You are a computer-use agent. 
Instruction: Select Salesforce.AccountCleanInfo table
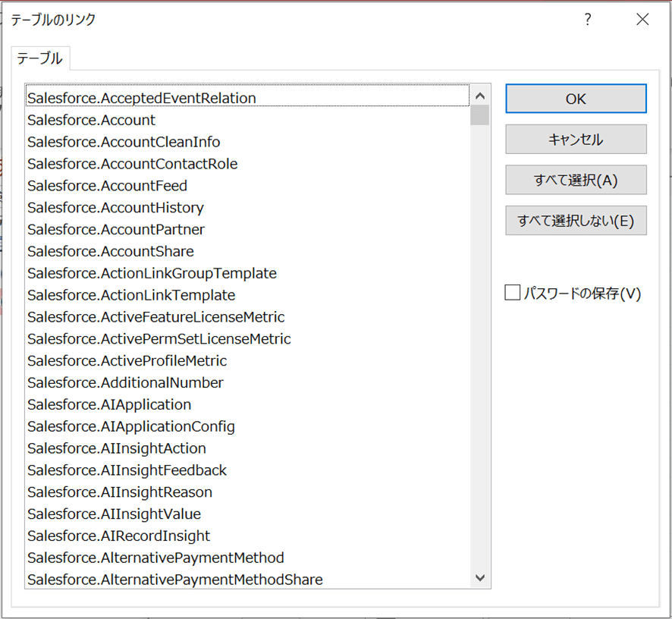tap(248, 142)
